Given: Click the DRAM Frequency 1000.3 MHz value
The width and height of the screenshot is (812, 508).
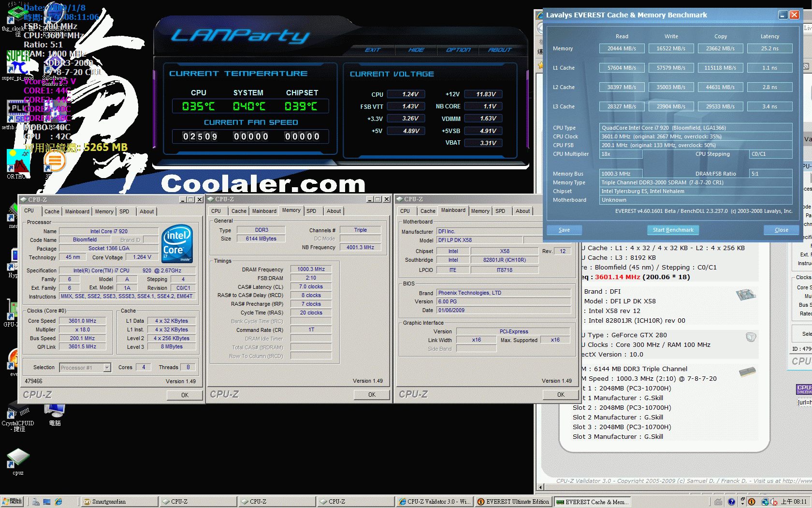Looking at the screenshot, I should [311, 269].
